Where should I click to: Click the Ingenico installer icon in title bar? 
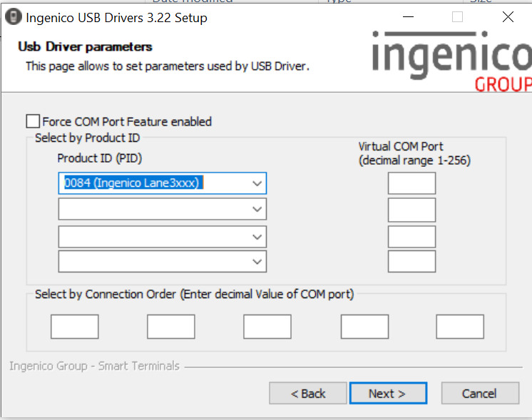[x=13, y=18]
